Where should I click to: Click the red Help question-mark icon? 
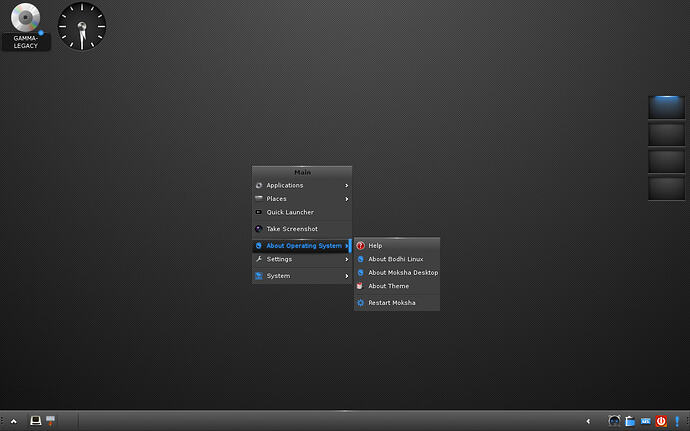(360, 246)
